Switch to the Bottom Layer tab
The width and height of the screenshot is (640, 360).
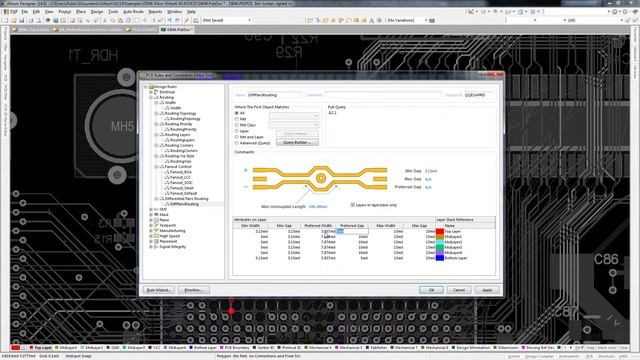[203, 348]
